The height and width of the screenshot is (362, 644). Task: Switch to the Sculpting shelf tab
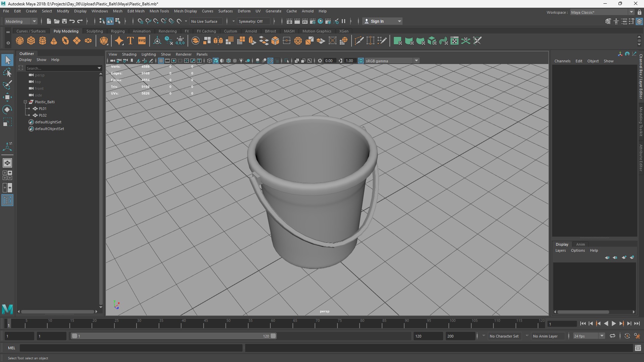click(x=95, y=31)
